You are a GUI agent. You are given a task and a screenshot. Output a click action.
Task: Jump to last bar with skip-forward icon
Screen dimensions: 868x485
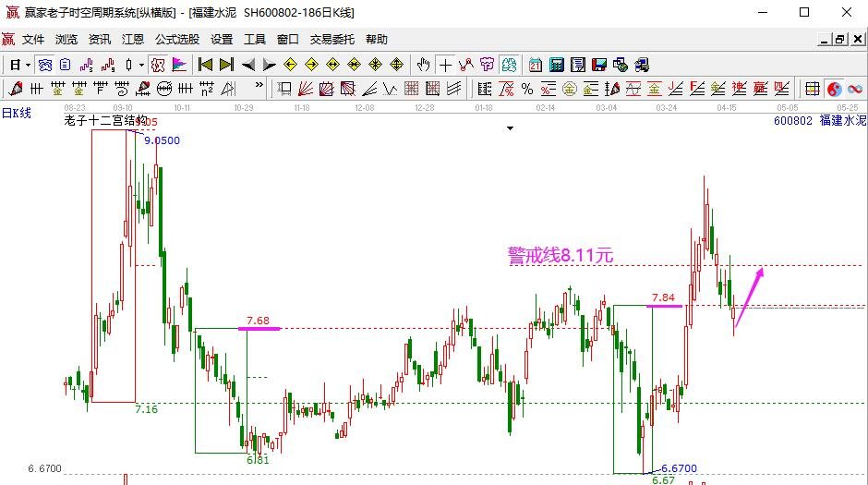226,65
